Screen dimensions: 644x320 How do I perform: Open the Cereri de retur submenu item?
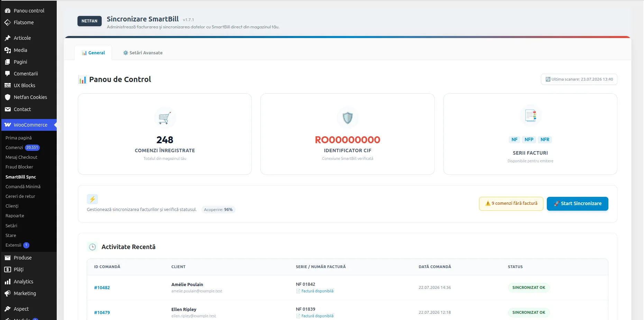20,196
